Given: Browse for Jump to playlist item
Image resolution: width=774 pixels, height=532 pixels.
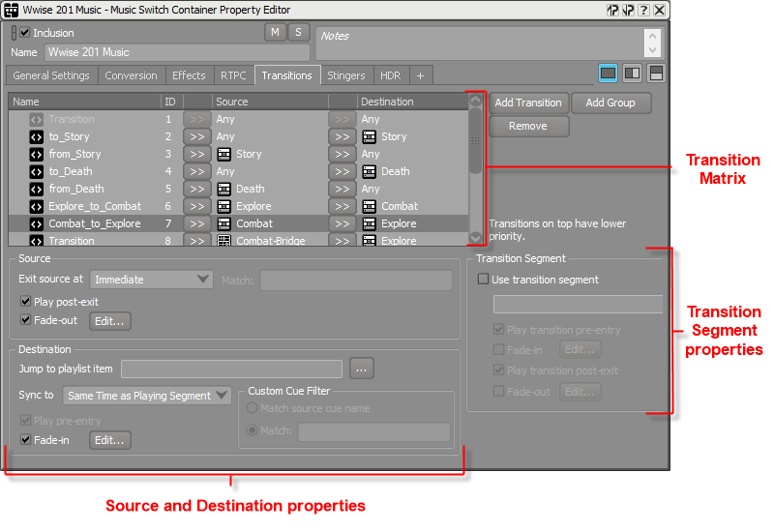Looking at the screenshot, I should pos(361,369).
